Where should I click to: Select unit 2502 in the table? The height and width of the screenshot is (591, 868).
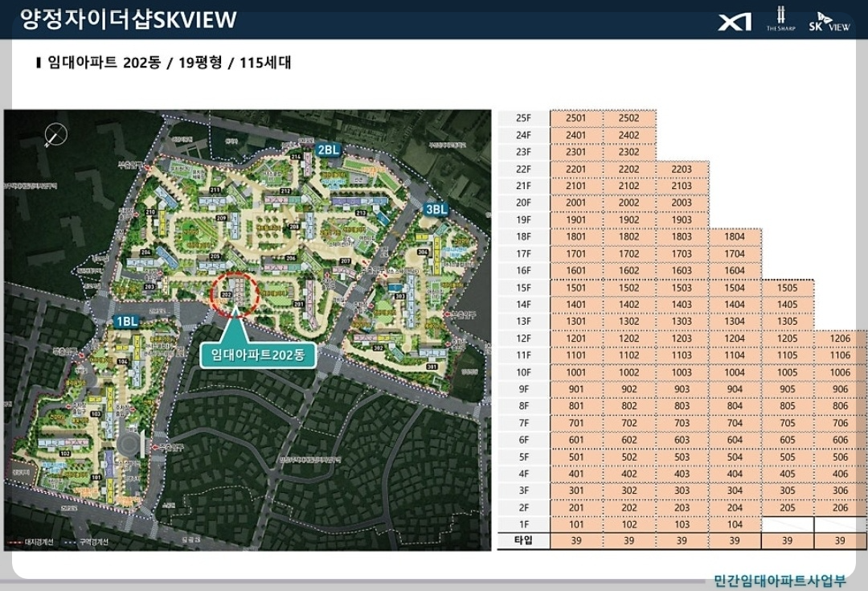629,118
